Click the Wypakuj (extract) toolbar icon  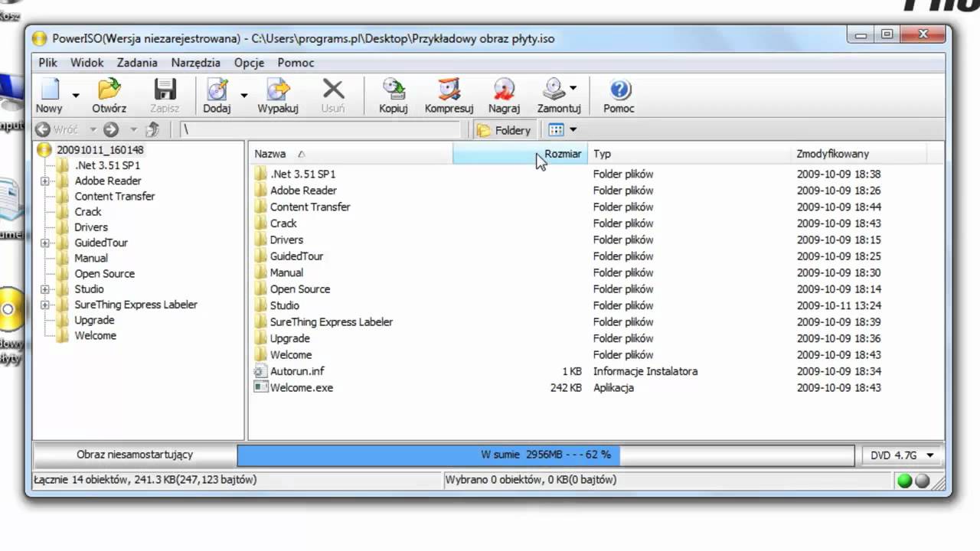278,90
